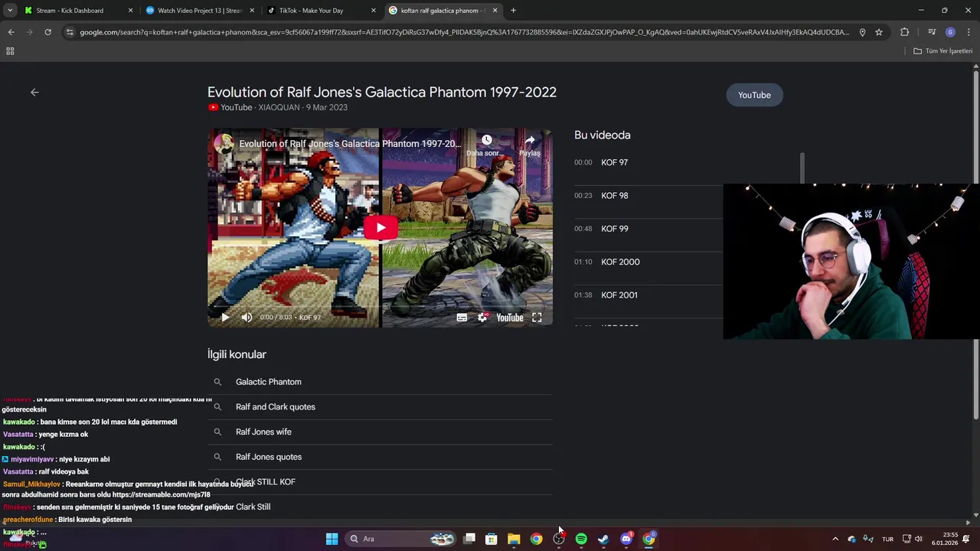Jump to KOF 2000 chapter

tap(648, 262)
